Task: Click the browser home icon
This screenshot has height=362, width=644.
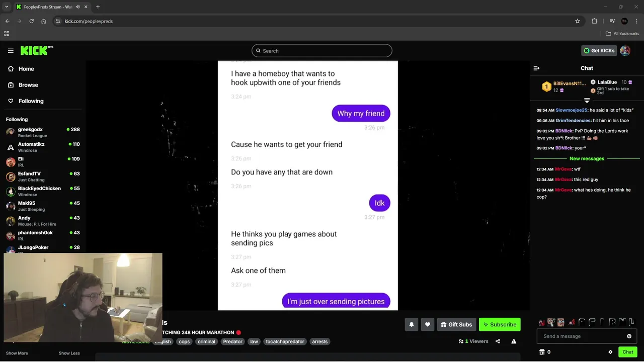Action: pos(44,21)
